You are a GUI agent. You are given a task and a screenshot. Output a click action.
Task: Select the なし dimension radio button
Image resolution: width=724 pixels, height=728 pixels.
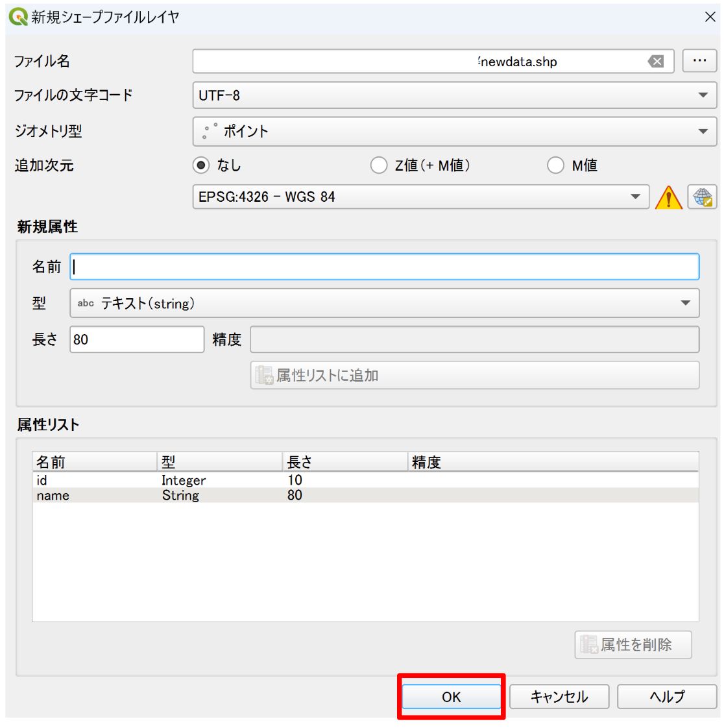(x=201, y=165)
